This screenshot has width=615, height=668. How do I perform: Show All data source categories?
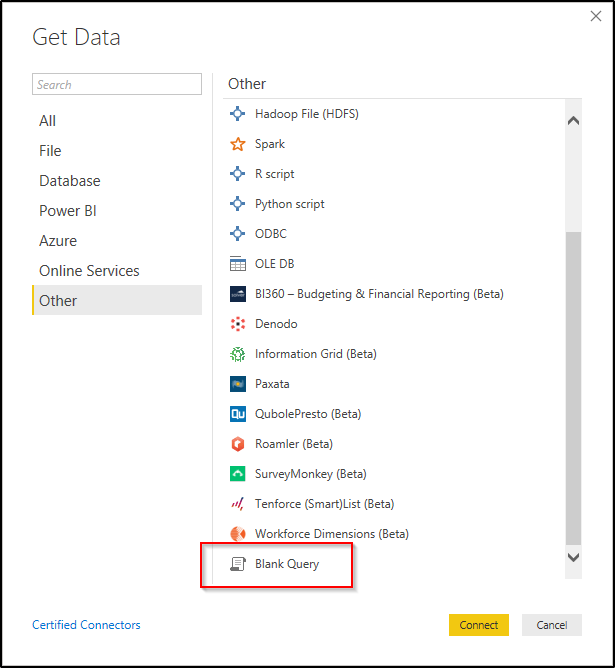(117, 121)
